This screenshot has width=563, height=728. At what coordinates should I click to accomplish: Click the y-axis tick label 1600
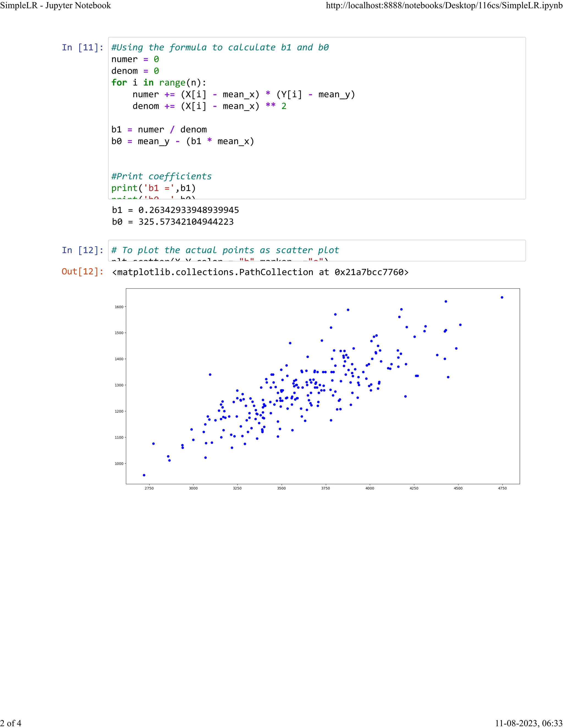click(119, 307)
